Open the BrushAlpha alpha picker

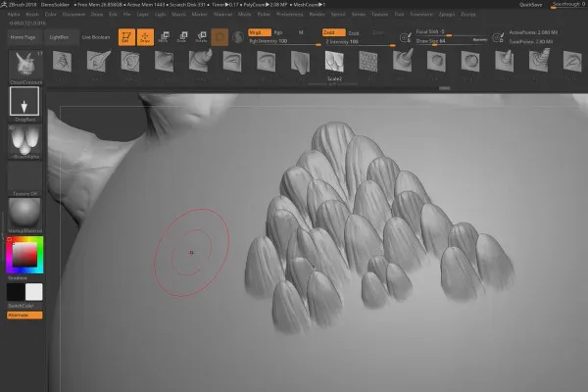(x=25, y=142)
